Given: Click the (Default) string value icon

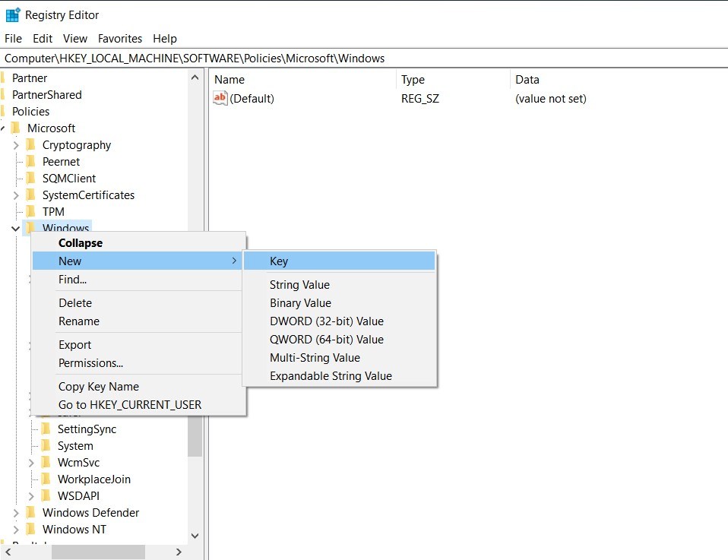Looking at the screenshot, I should click(220, 98).
